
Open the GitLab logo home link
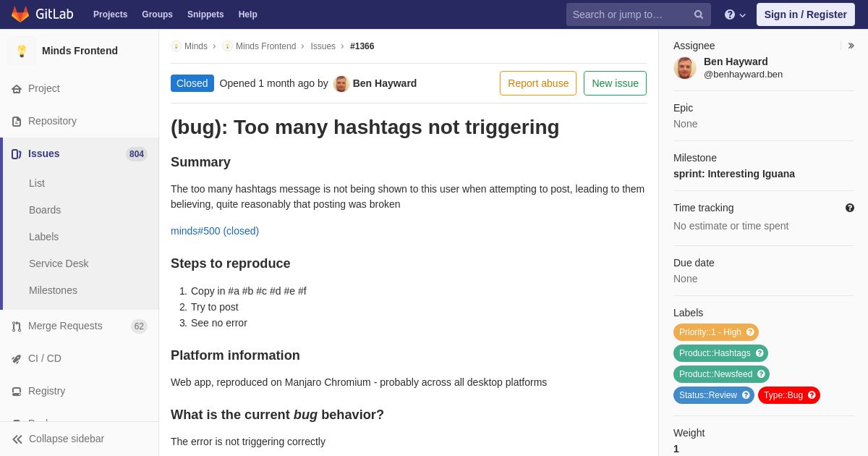point(41,14)
